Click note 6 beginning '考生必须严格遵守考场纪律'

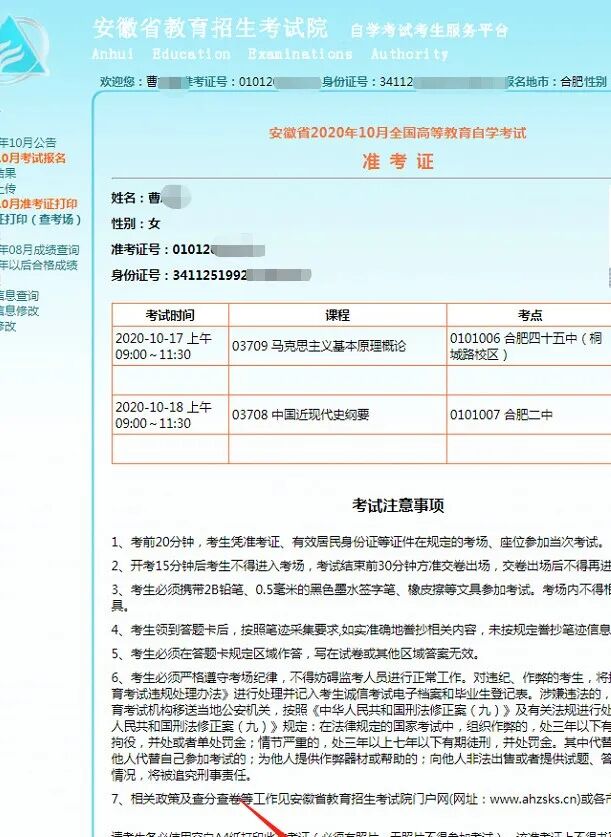[361, 726]
